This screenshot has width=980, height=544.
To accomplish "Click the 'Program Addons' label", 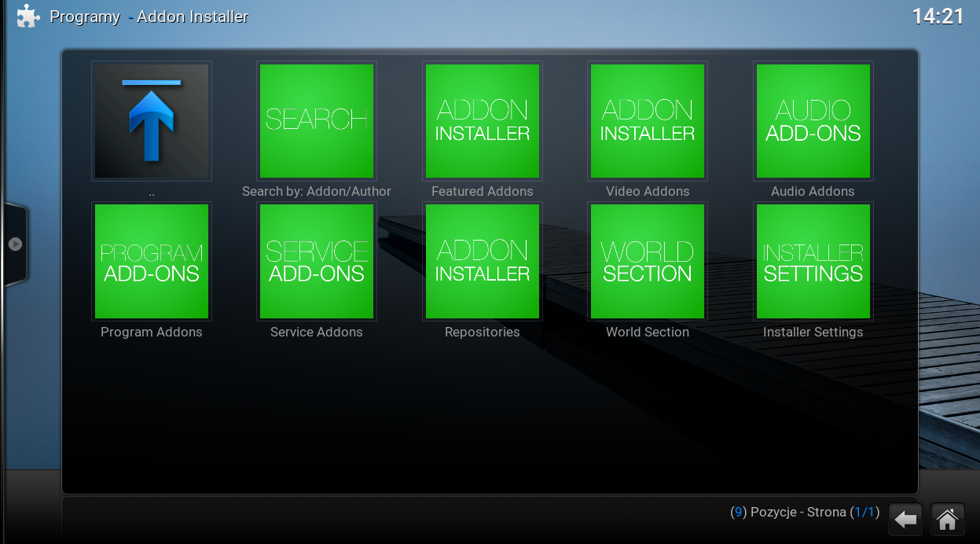I will point(152,332).
